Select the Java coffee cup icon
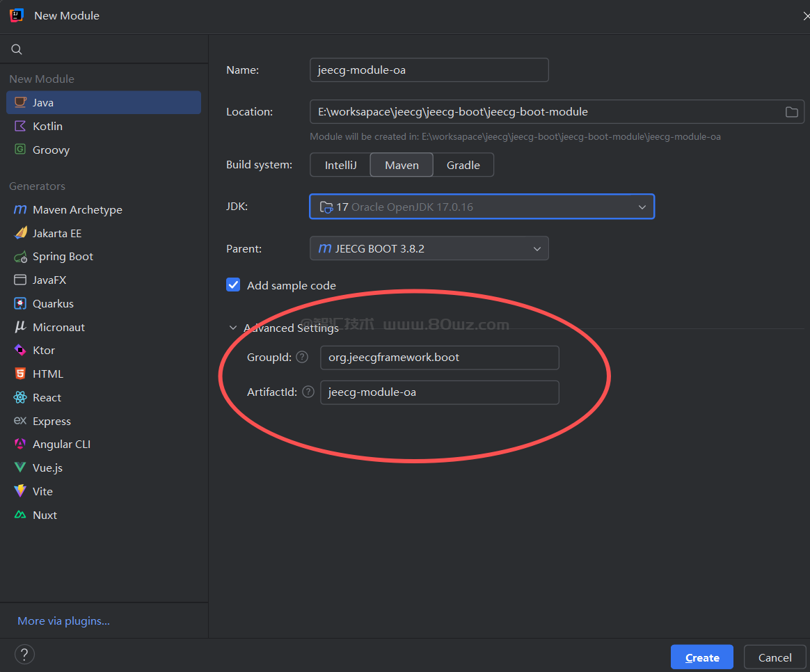Screen dimensions: 810x672 coord(20,102)
